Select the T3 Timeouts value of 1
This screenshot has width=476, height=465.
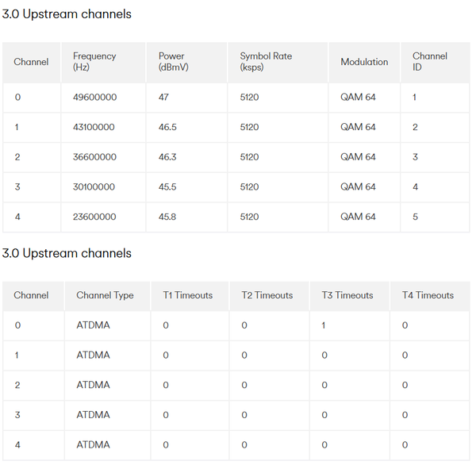coord(324,325)
